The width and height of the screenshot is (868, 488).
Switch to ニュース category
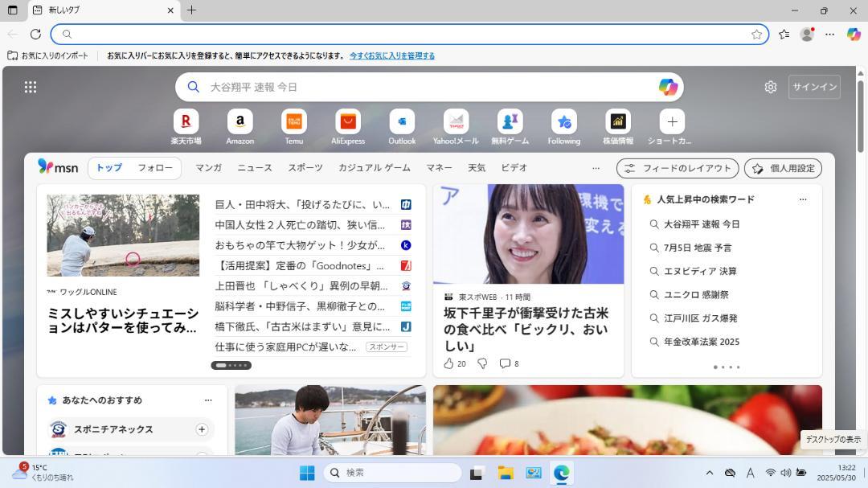[255, 168]
